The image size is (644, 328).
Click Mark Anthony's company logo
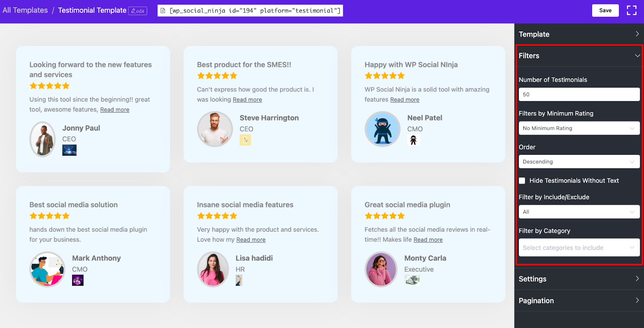(78, 280)
